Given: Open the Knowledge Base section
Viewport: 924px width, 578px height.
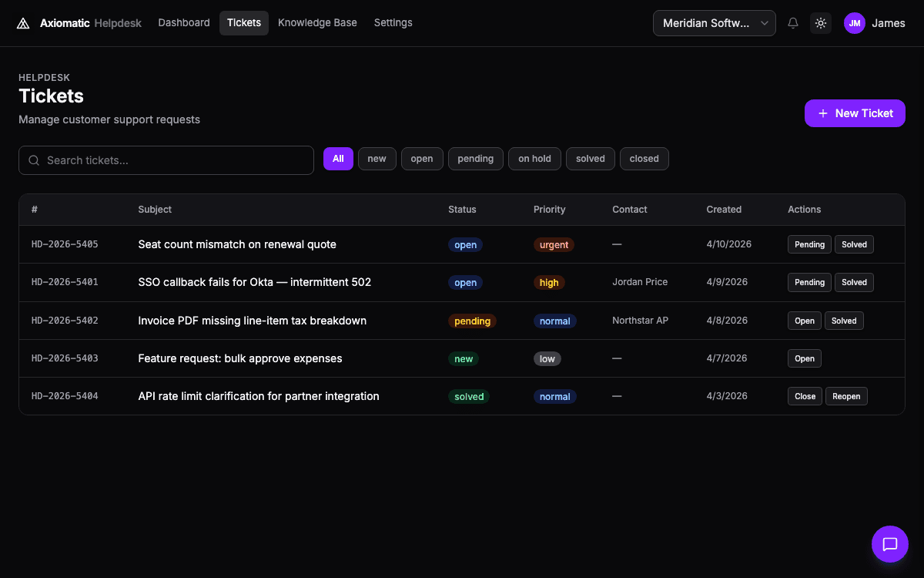Looking at the screenshot, I should point(317,23).
